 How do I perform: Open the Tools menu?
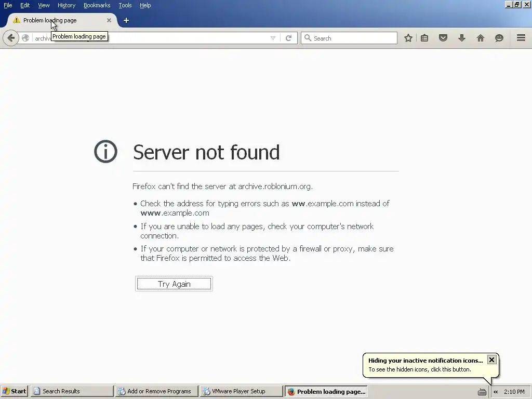pos(125,5)
